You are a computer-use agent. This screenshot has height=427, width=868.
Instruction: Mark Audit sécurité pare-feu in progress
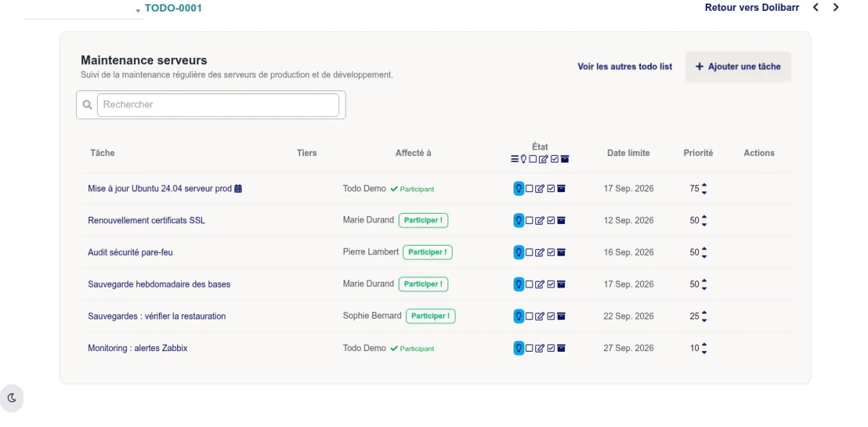point(540,252)
